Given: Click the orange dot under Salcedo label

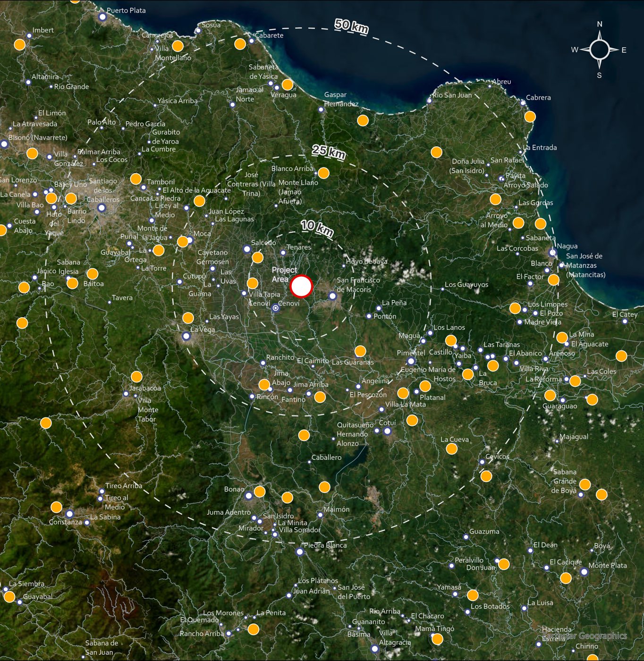Looking at the screenshot, I should (257, 257).
